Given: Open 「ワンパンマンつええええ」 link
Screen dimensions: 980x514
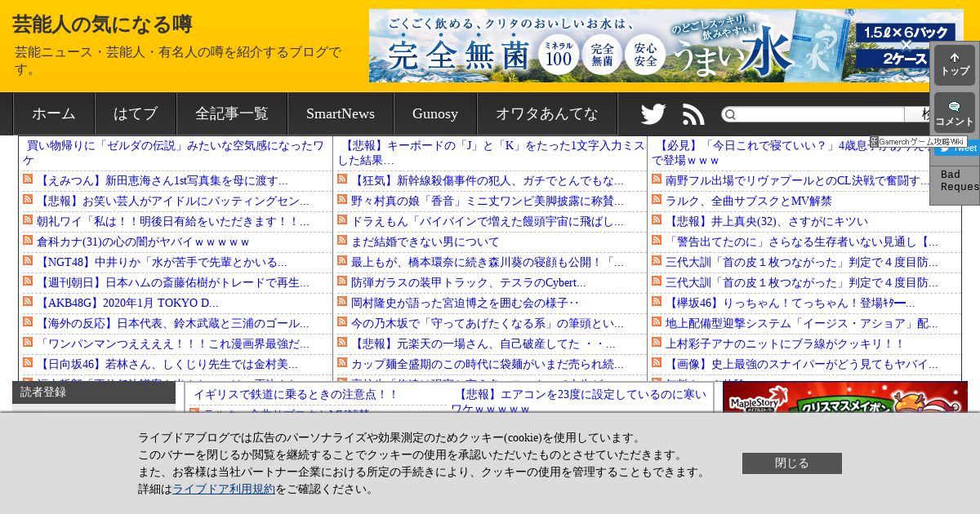Looking at the screenshot, I should [173, 343].
